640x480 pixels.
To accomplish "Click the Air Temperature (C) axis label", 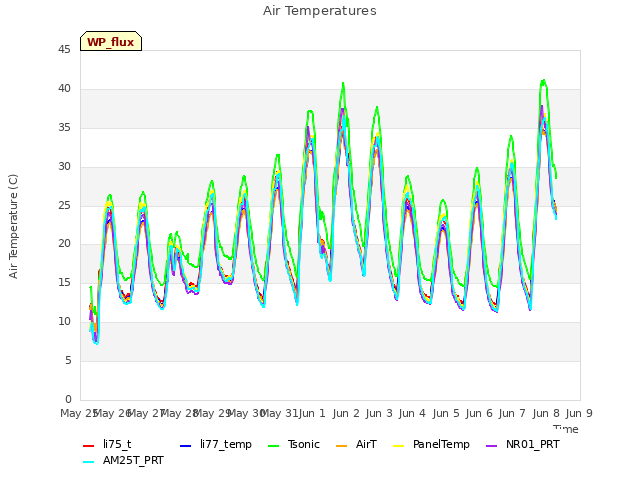I will pyautogui.click(x=13, y=227).
